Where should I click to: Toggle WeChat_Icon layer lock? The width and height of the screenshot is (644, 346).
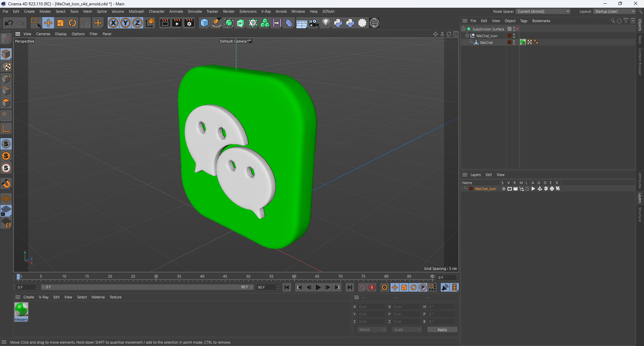tap(527, 189)
